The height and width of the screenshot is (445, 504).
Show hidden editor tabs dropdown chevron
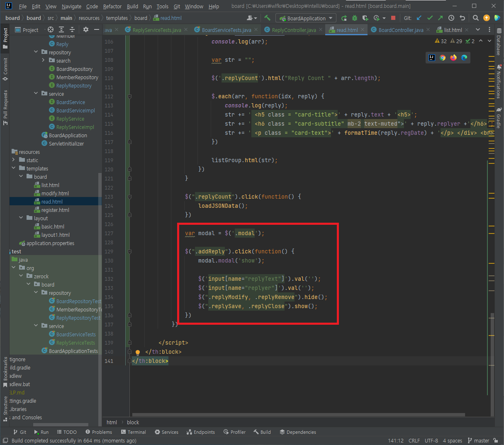[477, 29]
